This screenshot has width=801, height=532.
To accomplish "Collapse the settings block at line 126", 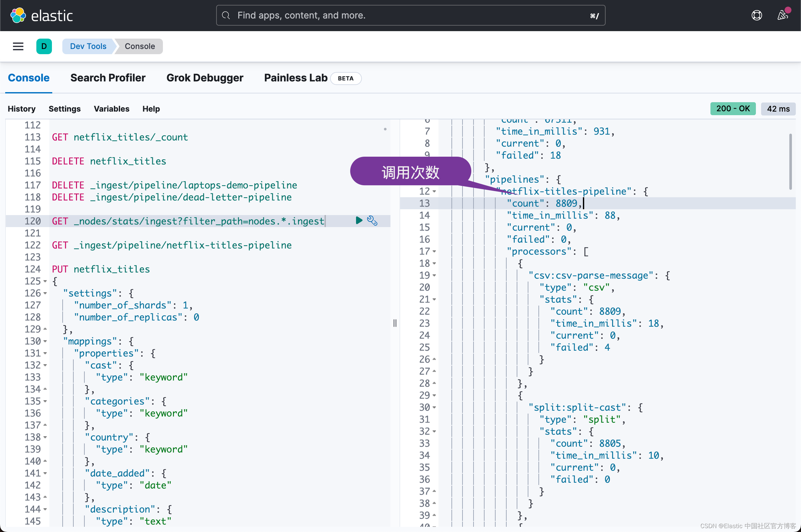I will (45, 293).
